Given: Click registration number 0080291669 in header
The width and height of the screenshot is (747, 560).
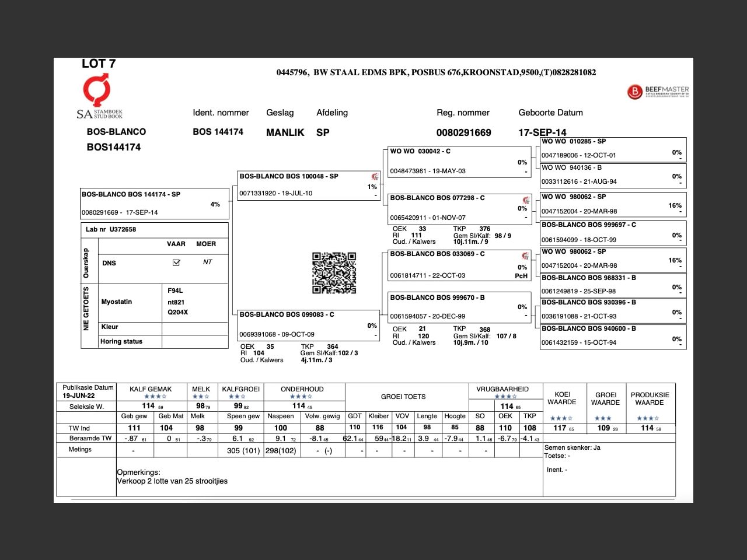Looking at the screenshot, I should [x=463, y=132].
